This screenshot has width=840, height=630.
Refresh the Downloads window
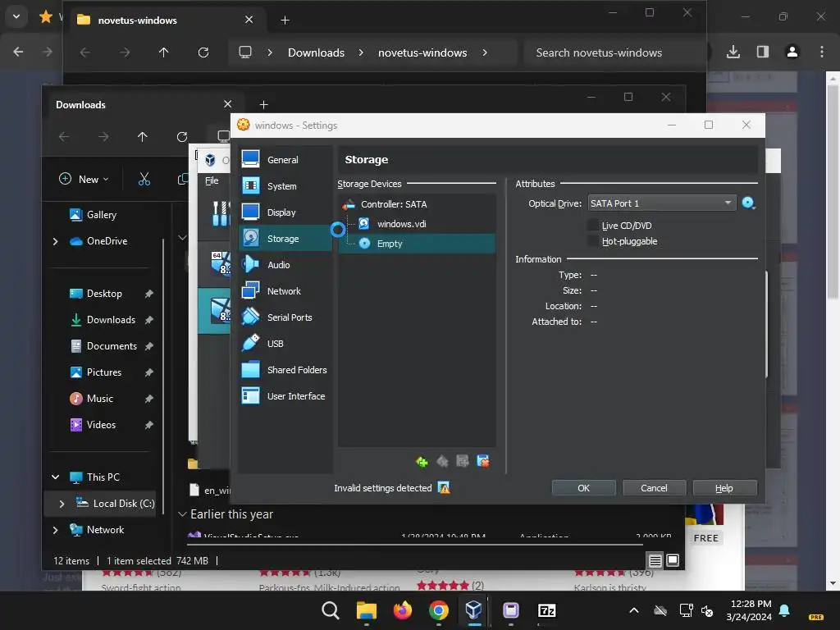(181, 137)
